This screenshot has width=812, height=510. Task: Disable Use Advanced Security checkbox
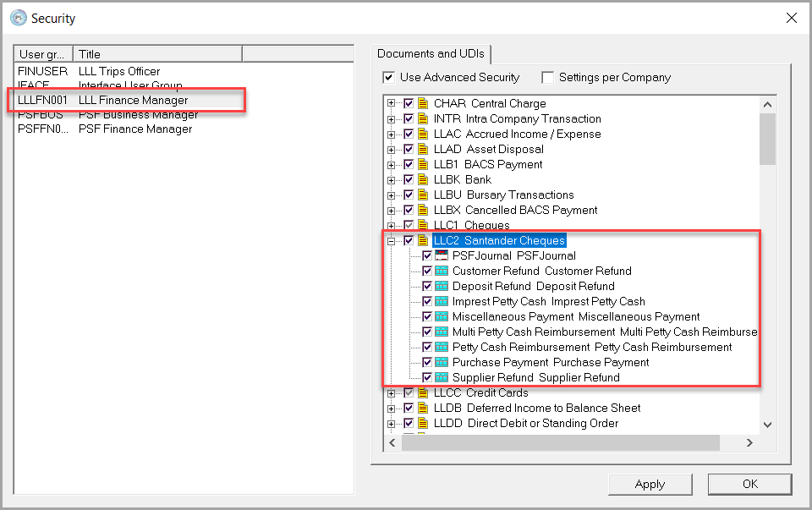pos(389,78)
